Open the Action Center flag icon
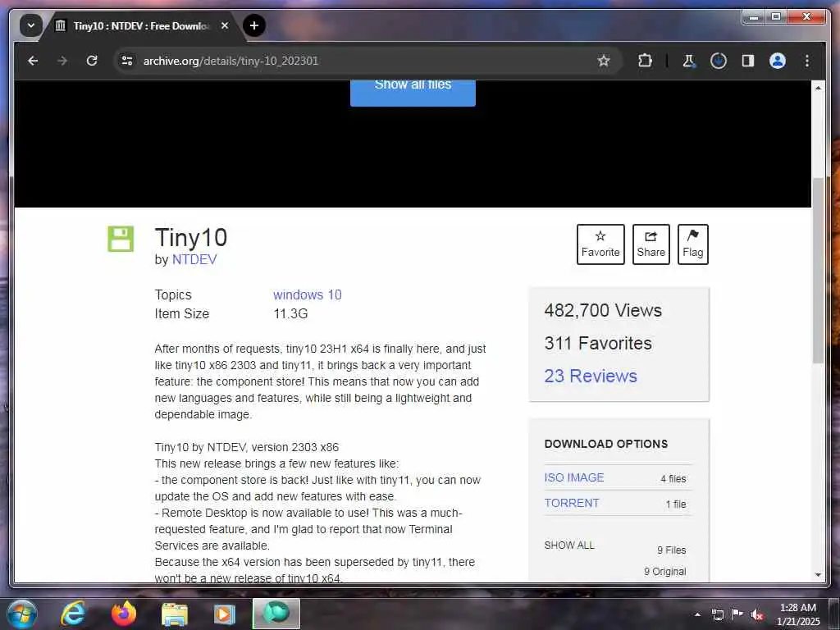Image resolution: width=840 pixels, height=630 pixels. coord(737,614)
